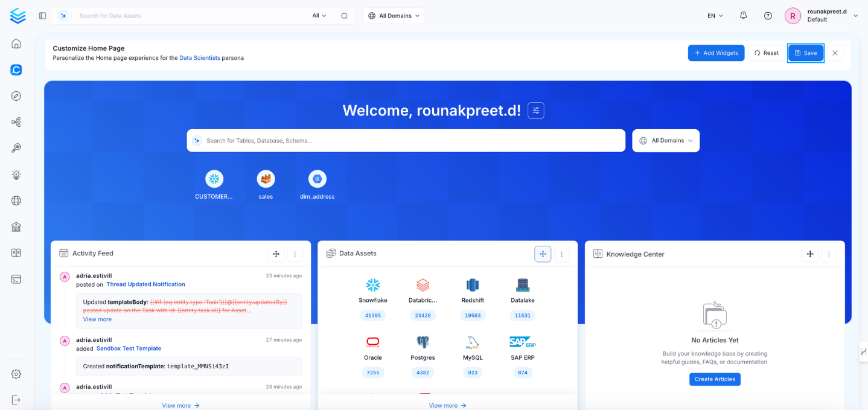This screenshot has width=868, height=410.
Task: Click the welcome banner customize sliders icon
Action: 535,111
